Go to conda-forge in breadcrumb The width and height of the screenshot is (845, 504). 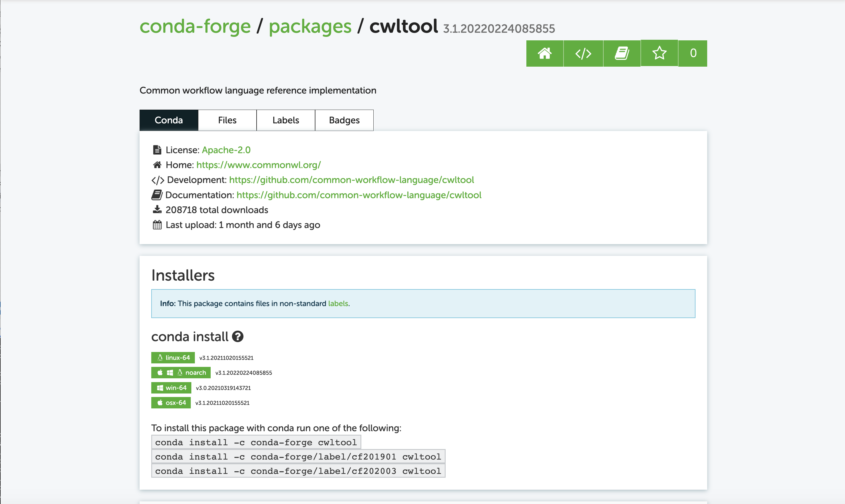coord(195,27)
